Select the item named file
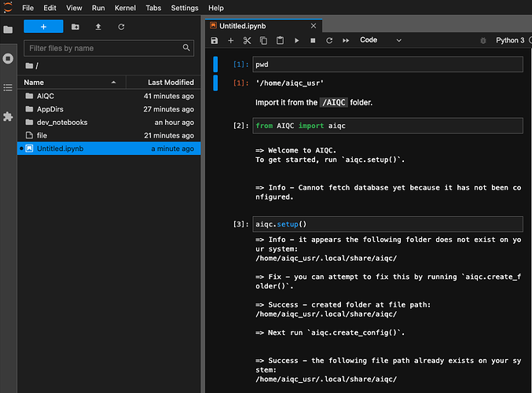The image size is (532, 393). (x=109, y=135)
